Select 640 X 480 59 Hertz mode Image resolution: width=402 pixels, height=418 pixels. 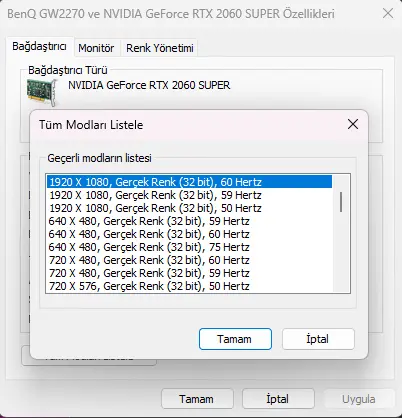point(189,221)
